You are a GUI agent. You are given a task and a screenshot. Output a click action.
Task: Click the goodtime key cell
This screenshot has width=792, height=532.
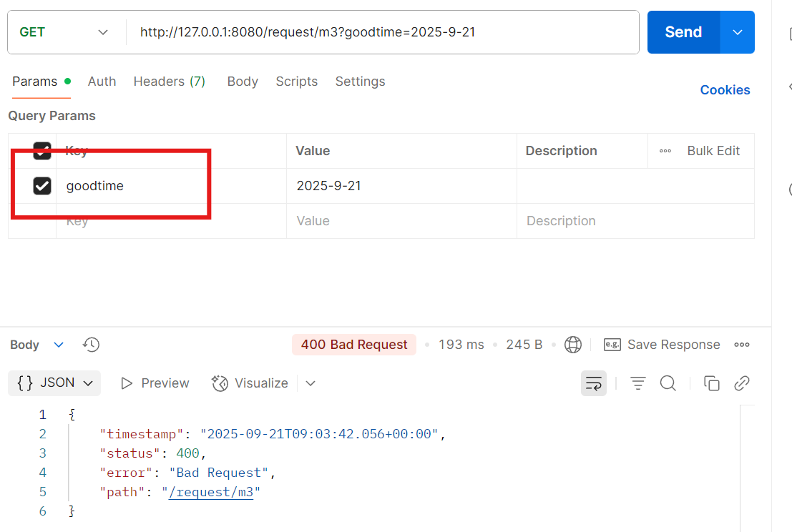171,186
